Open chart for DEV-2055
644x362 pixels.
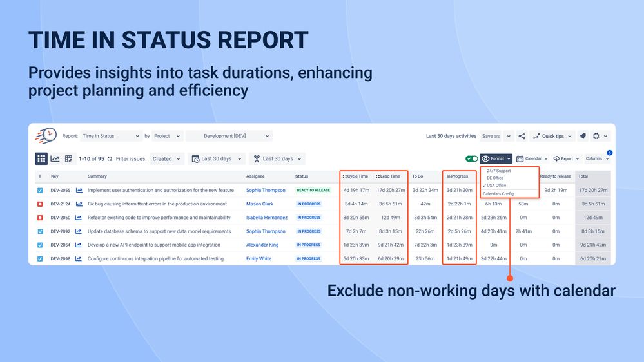tap(79, 190)
